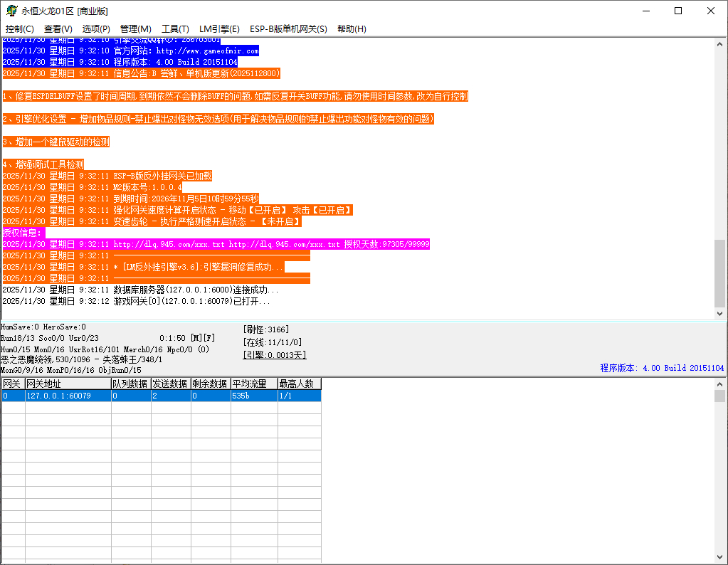728x565 pixels.
Task: Click the 平均流量 column header
Action: pyautogui.click(x=253, y=384)
